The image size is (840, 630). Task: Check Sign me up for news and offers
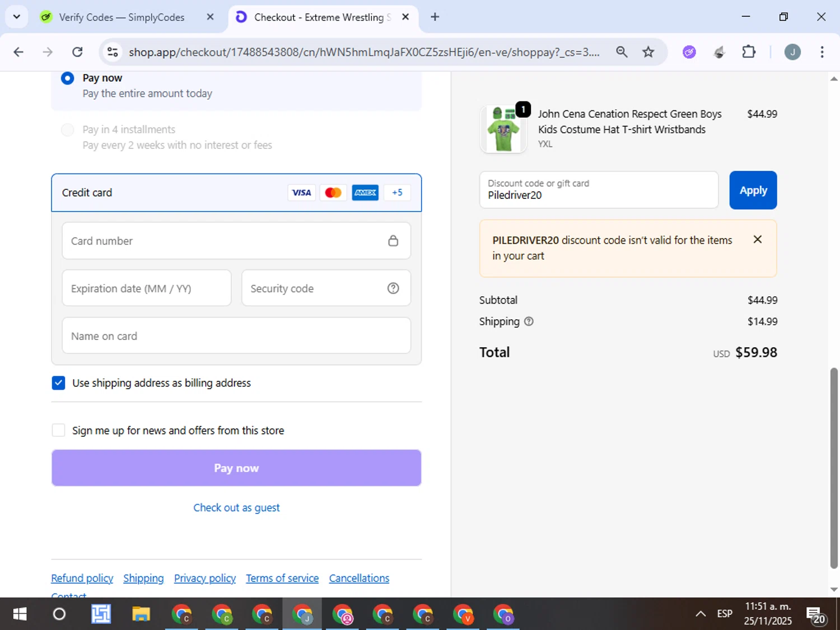click(58, 430)
